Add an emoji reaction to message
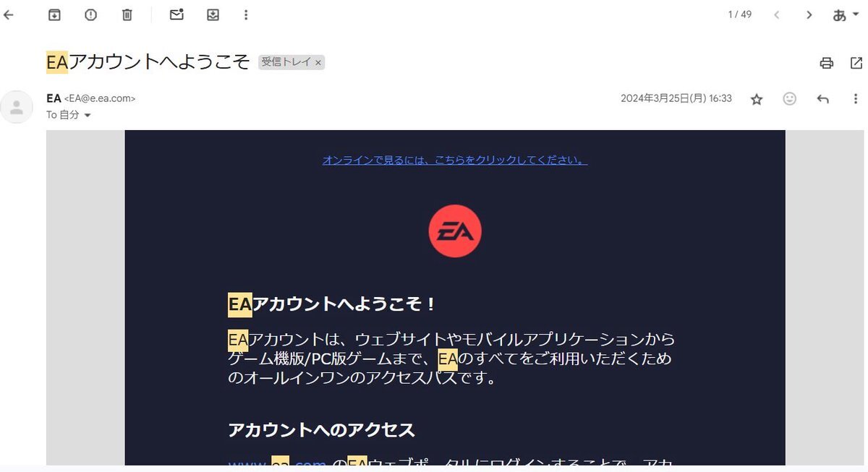This screenshot has width=868, height=472. [x=790, y=99]
